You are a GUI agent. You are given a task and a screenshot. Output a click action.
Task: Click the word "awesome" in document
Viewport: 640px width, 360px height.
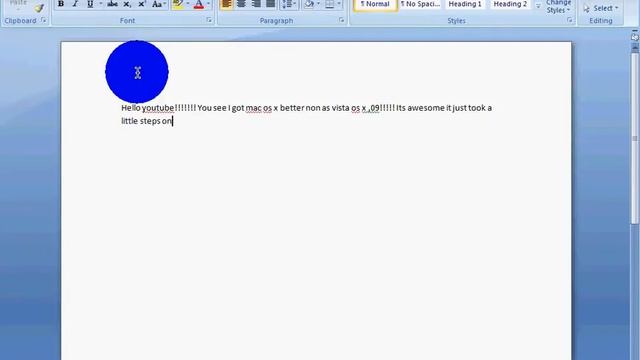tap(426, 108)
